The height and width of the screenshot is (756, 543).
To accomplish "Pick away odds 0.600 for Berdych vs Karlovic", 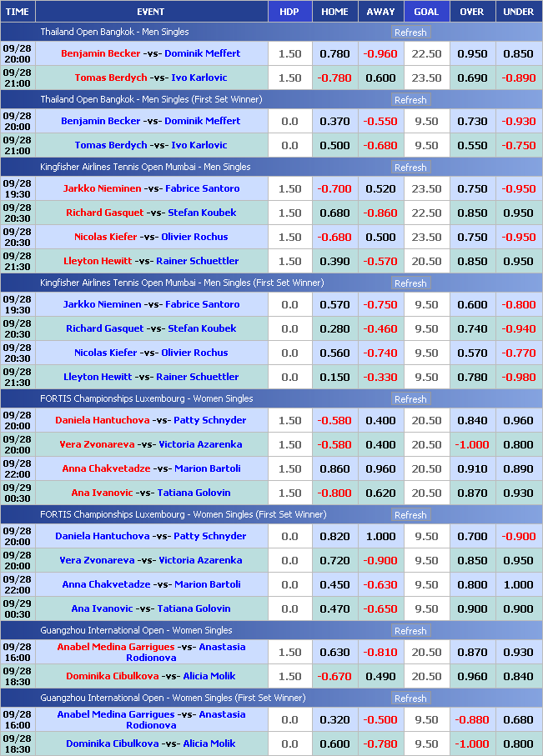I will (x=380, y=78).
